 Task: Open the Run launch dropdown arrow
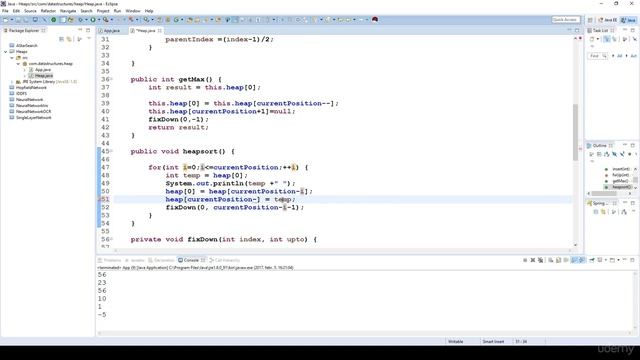(x=99, y=20)
